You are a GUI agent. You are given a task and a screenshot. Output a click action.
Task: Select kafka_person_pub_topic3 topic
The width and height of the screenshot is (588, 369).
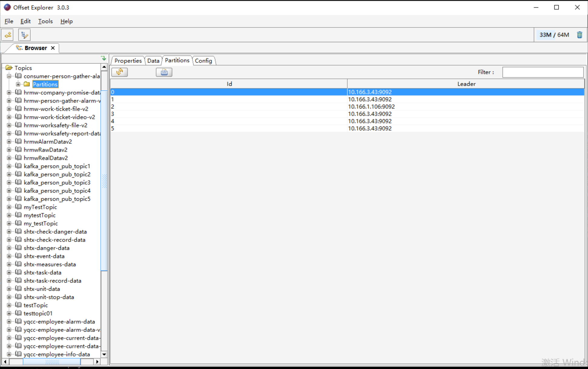pos(57,182)
